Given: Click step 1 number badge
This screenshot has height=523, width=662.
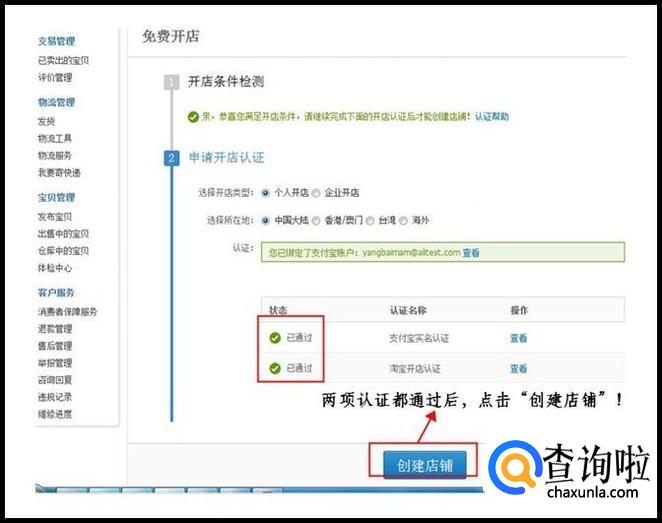Looking at the screenshot, I should [x=171, y=82].
